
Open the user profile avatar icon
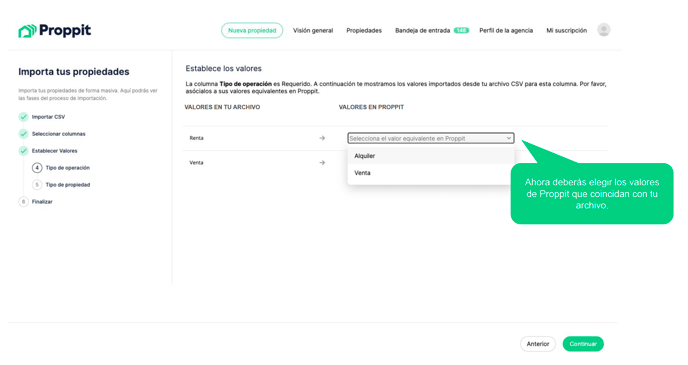tap(604, 30)
